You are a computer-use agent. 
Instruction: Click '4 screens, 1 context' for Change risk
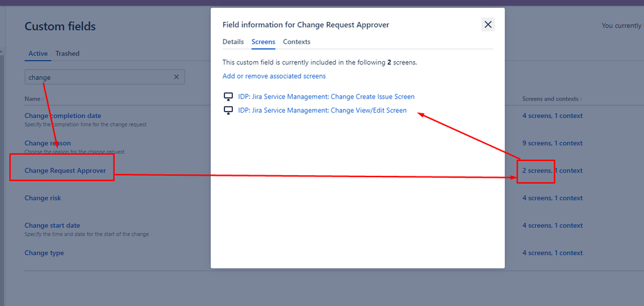coord(552,198)
